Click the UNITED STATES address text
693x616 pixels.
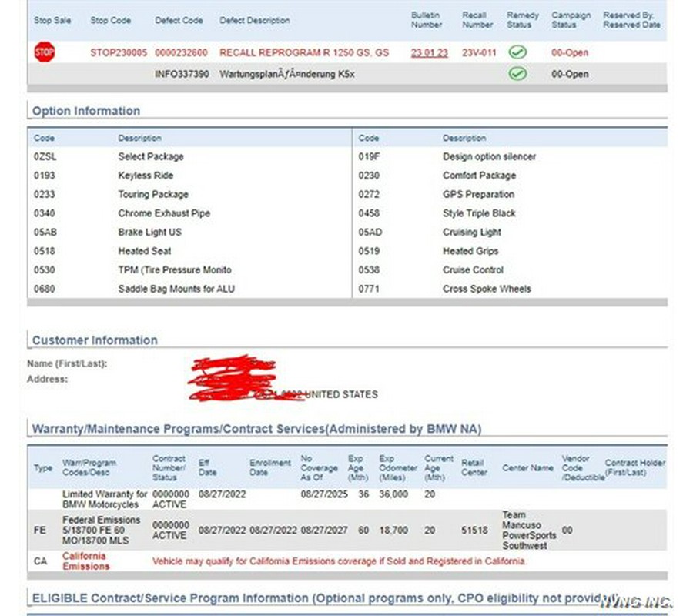(x=341, y=394)
